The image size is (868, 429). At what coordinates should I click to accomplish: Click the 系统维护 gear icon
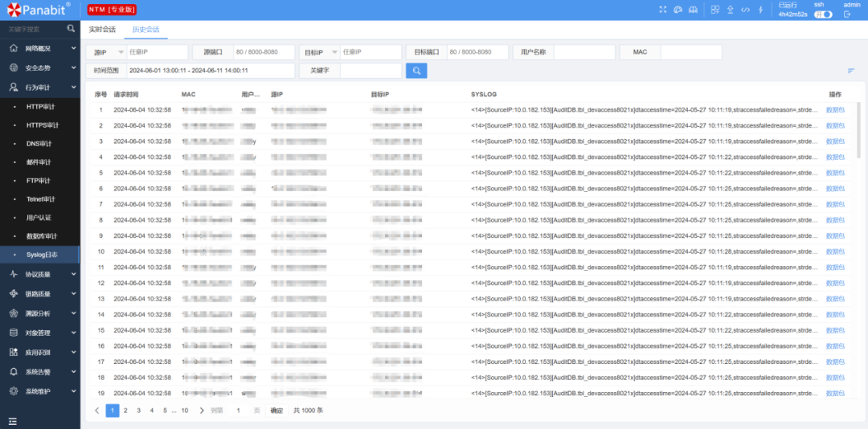[14, 391]
